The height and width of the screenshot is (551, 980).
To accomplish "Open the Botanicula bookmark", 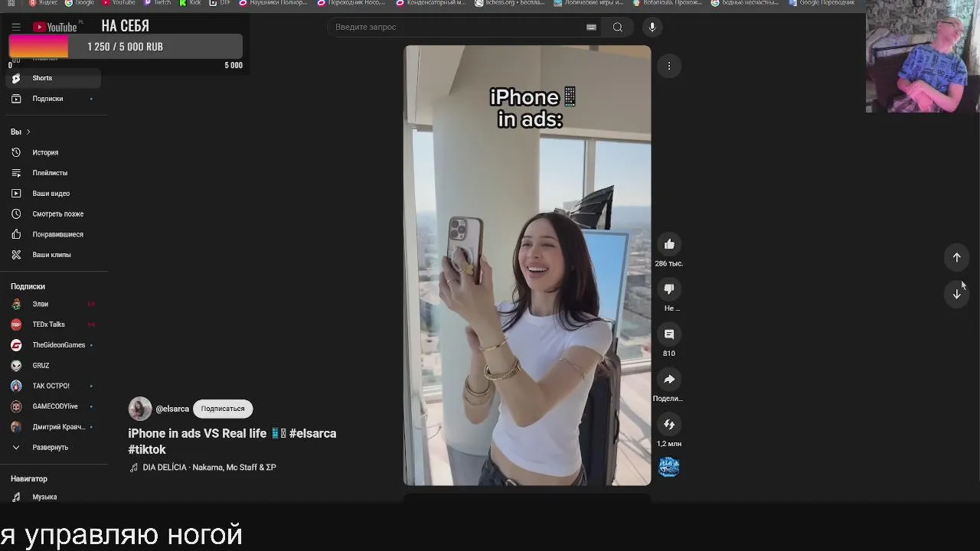I will [667, 3].
